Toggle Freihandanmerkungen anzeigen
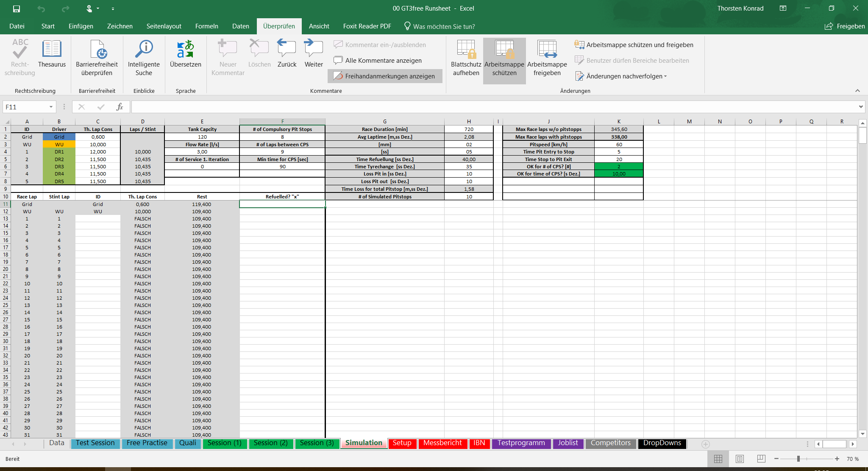 point(384,76)
